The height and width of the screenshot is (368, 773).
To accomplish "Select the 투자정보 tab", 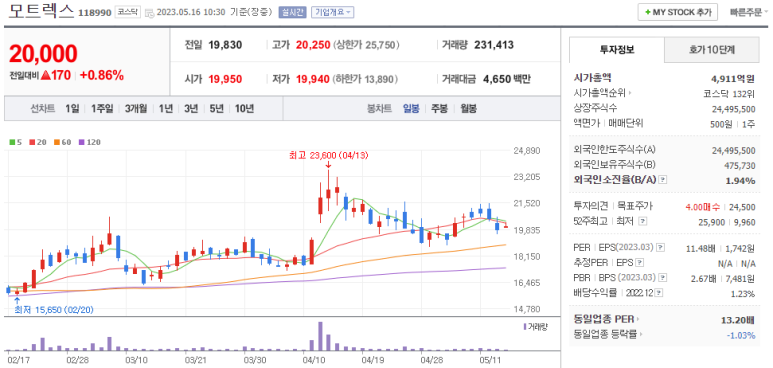I will pos(617,50).
